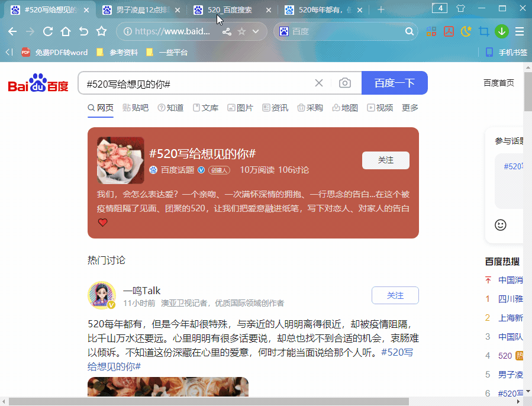
Task: Open the screenshot crop tool
Action: 484,31
